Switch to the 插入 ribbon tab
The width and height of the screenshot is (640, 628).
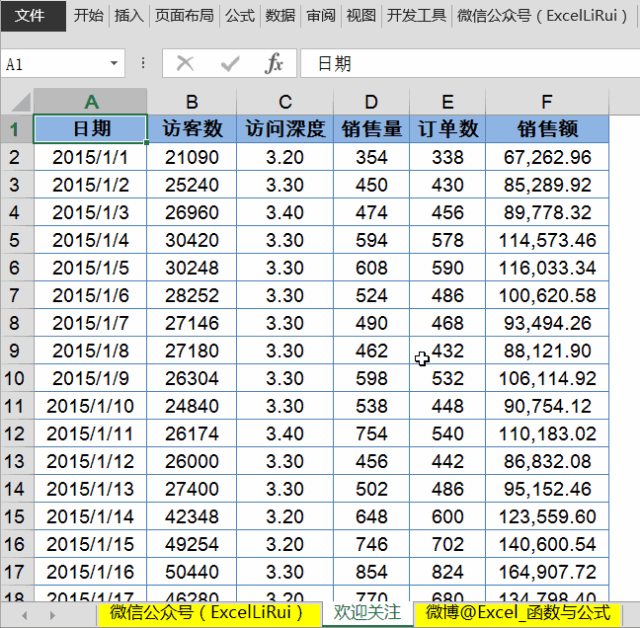click(129, 16)
